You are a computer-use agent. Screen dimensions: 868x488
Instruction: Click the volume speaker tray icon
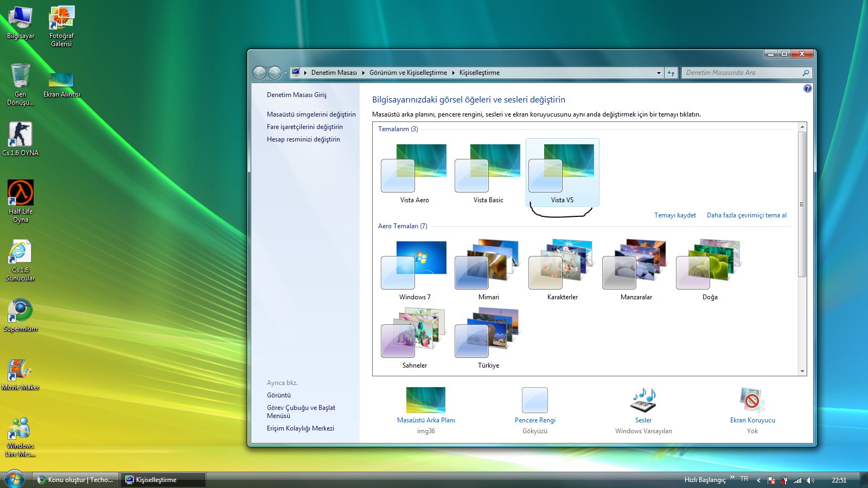pyautogui.click(x=810, y=480)
